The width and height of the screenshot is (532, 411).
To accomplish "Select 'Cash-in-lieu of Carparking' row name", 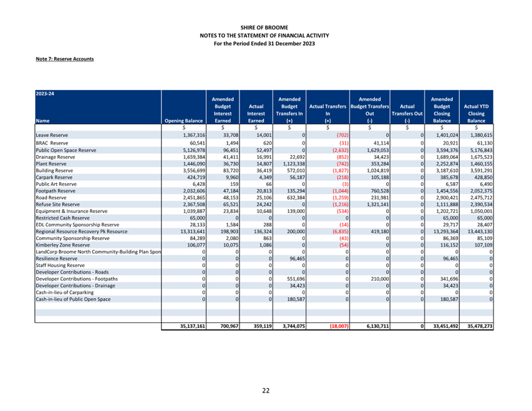I will tap(65, 293).
